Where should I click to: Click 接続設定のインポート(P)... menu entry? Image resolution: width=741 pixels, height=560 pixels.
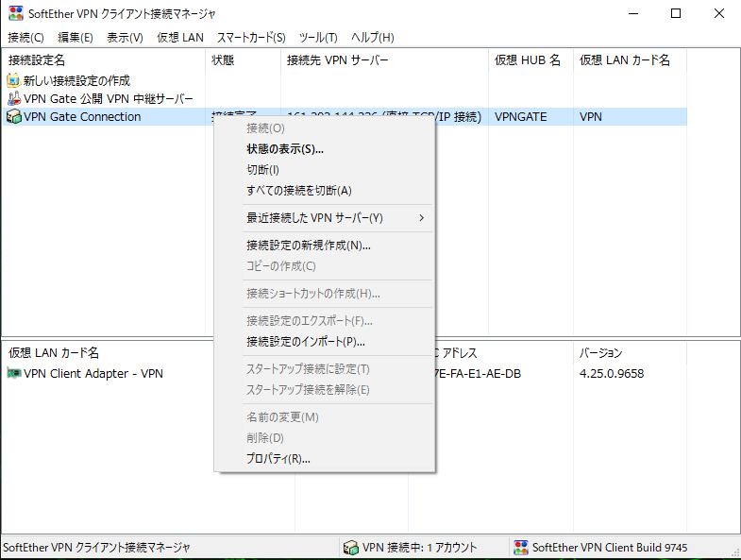coord(305,342)
